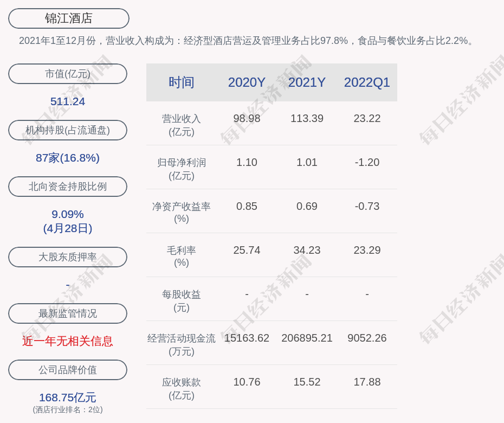This screenshot has height=423, width=504.
Task: Select the (4月28日) date text
Action: point(68,228)
